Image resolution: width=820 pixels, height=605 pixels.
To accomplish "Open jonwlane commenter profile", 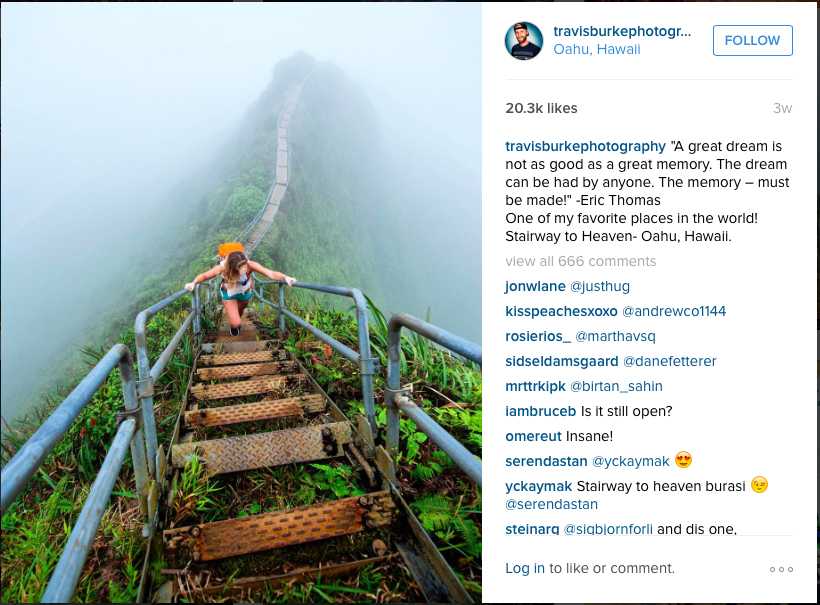I will point(535,286).
